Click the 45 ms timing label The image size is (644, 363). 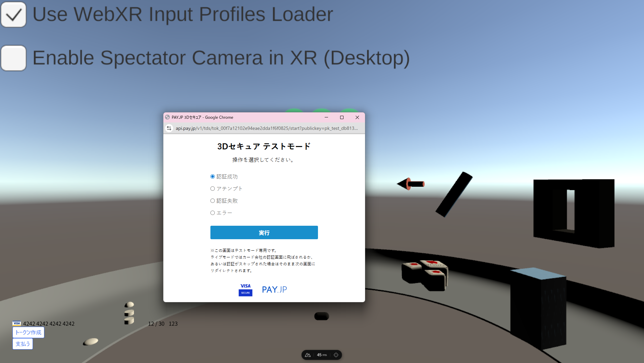click(x=322, y=355)
